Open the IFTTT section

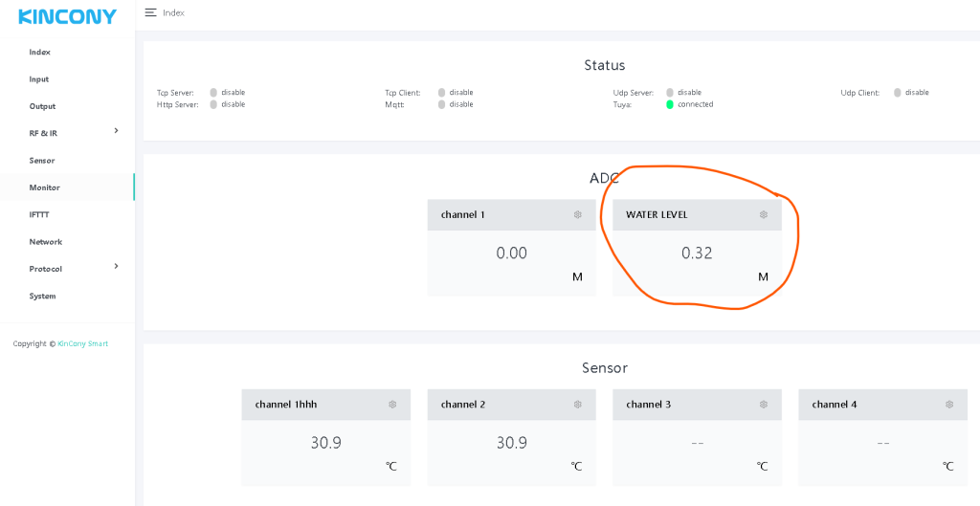[39, 215]
